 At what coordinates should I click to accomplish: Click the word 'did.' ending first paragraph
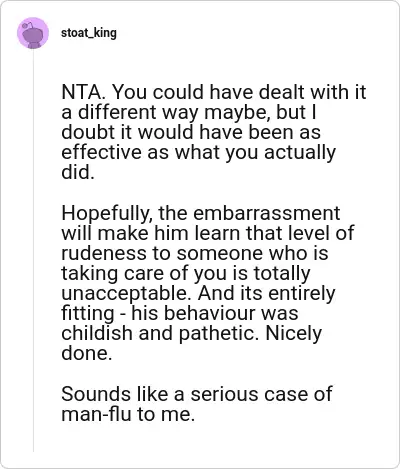click(x=78, y=172)
